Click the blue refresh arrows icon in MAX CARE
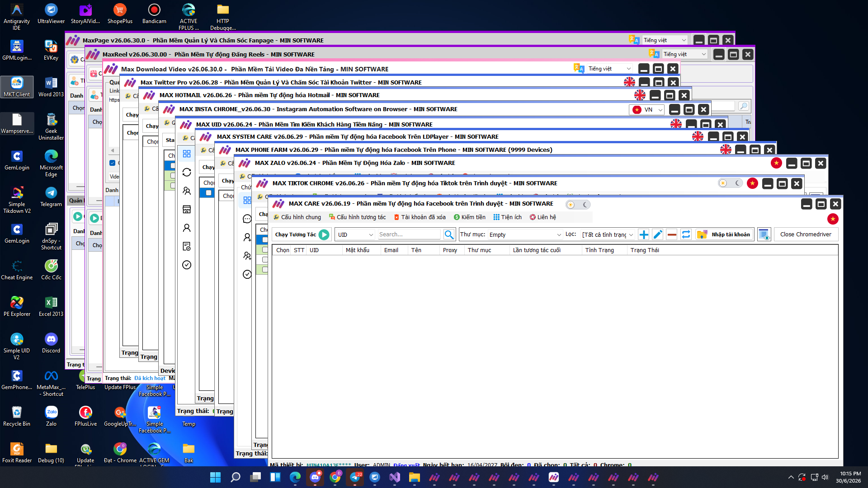The image size is (868, 488). pos(686,235)
